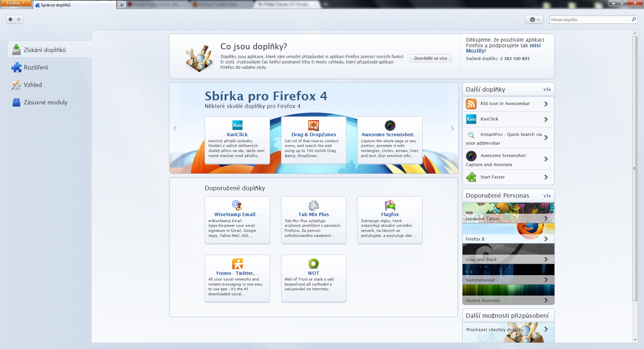Viewport: 644px width, 349px height.
Task: Click the forward navigation arrow
Action: coord(19,19)
